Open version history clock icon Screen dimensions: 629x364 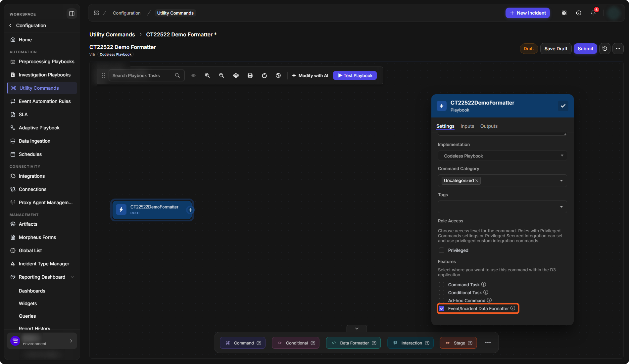(605, 49)
